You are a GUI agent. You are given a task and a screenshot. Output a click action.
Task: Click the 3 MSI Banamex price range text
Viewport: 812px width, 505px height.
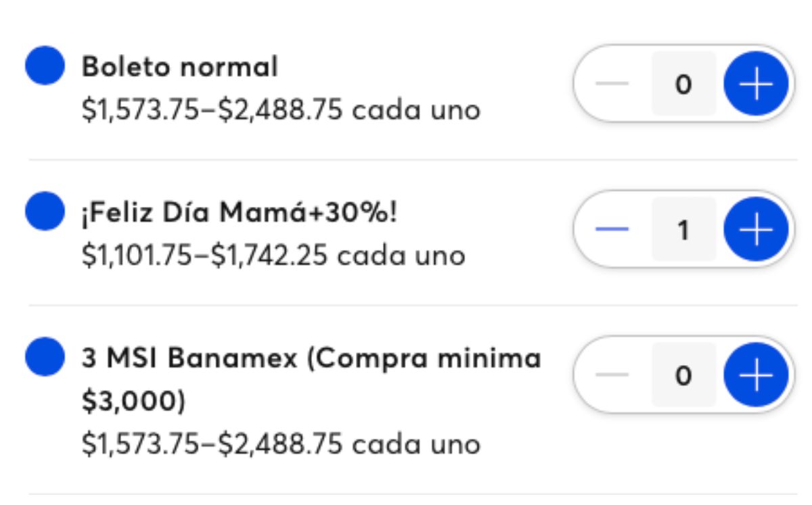280,443
